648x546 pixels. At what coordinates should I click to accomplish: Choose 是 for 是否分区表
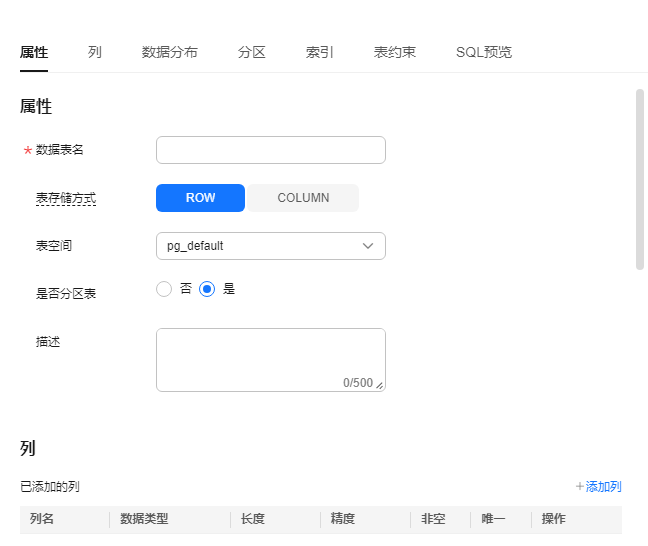pos(207,289)
